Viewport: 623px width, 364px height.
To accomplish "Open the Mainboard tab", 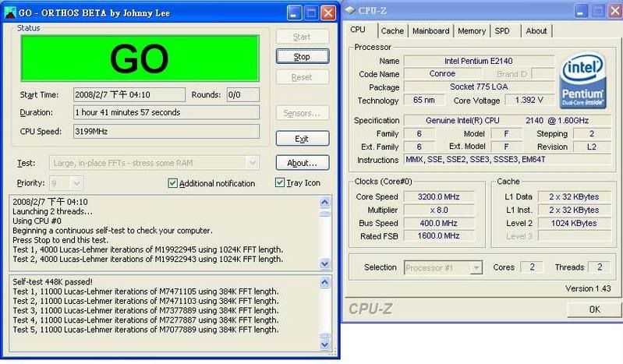I will 430,31.
